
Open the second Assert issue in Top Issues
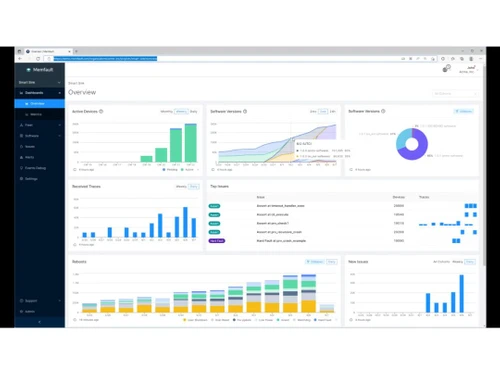coord(272,215)
